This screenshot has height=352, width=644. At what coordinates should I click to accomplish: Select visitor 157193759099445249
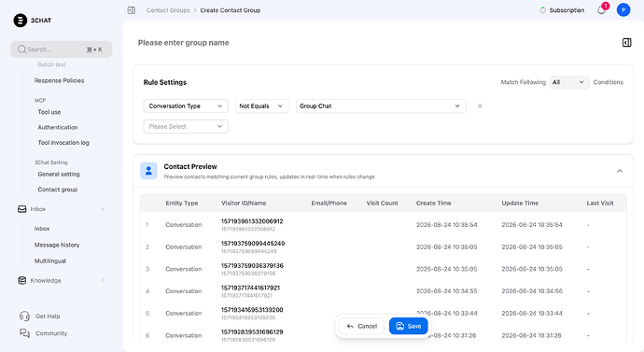(253, 244)
